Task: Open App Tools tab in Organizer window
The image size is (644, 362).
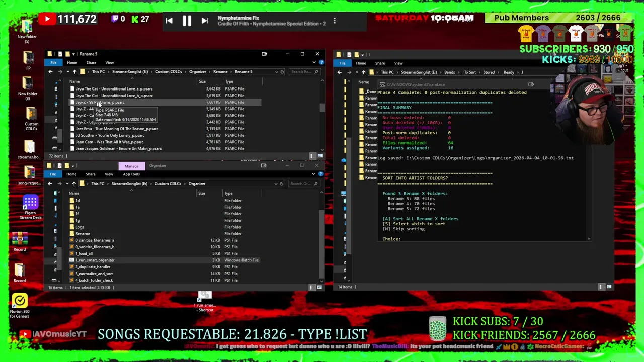Action: (131, 174)
